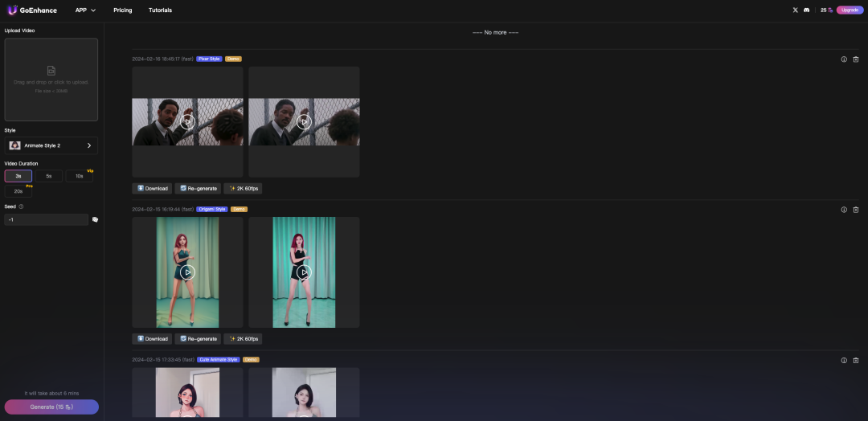Select the 5s video duration option
Image resolution: width=868 pixels, height=421 pixels.
click(x=48, y=176)
